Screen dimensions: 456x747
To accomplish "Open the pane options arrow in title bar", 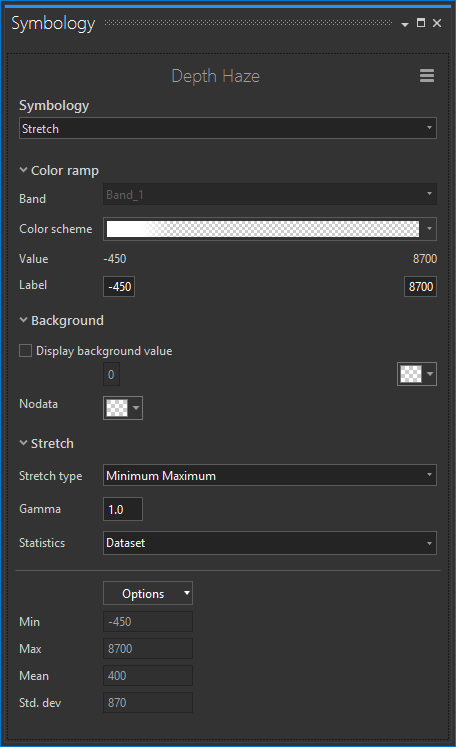I will point(405,24).
